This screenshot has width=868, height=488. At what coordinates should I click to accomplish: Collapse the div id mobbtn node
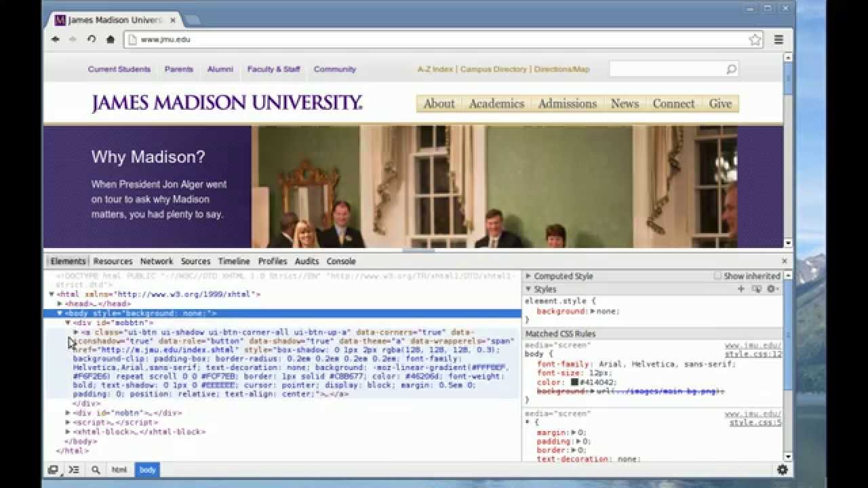click(68, 323)
